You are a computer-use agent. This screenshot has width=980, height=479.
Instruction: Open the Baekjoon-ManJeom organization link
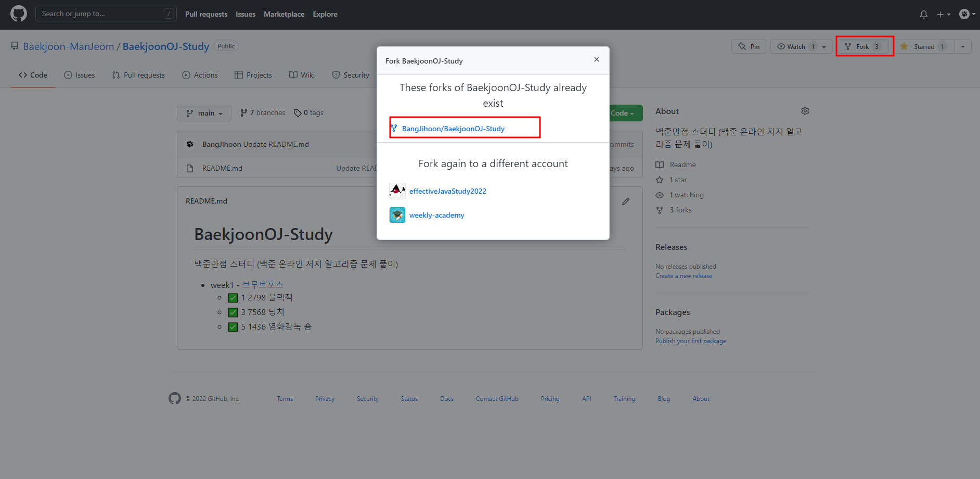click(69, 46)
